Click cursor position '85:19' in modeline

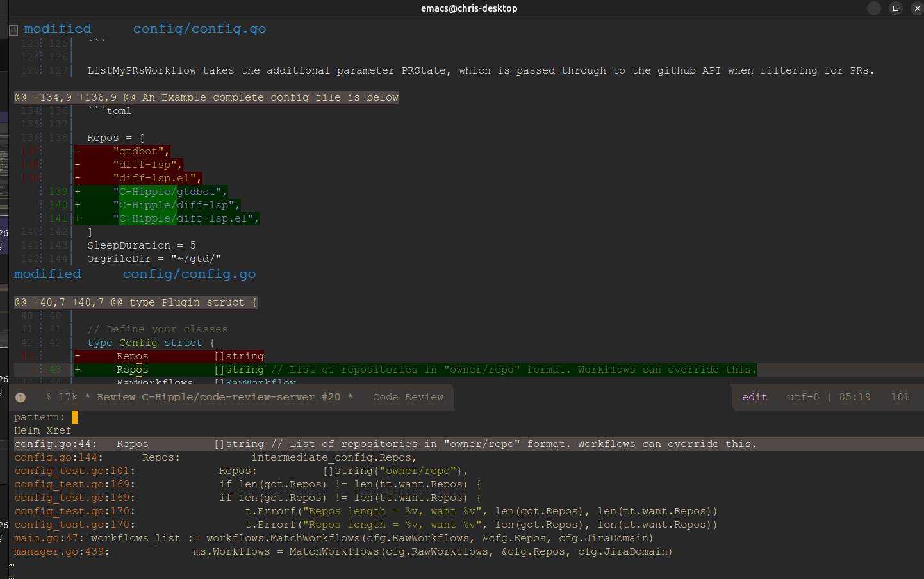pyautogui.click(x=855, y=397)
